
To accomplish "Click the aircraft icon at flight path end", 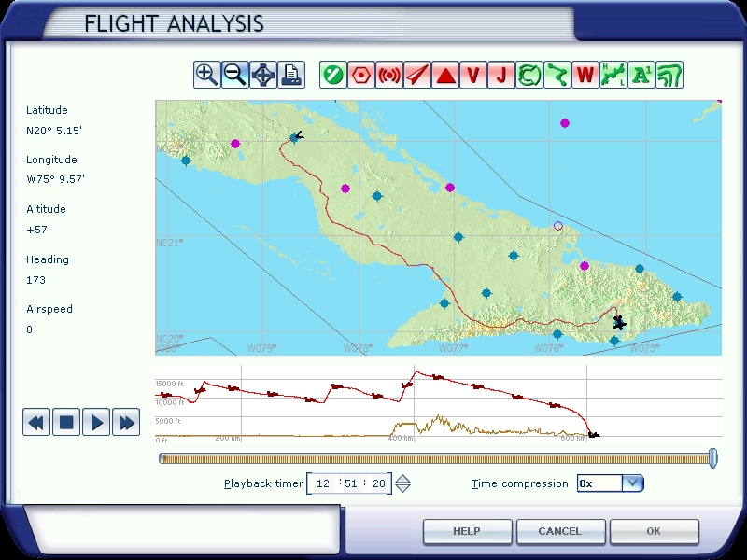I will coord(619,323).
